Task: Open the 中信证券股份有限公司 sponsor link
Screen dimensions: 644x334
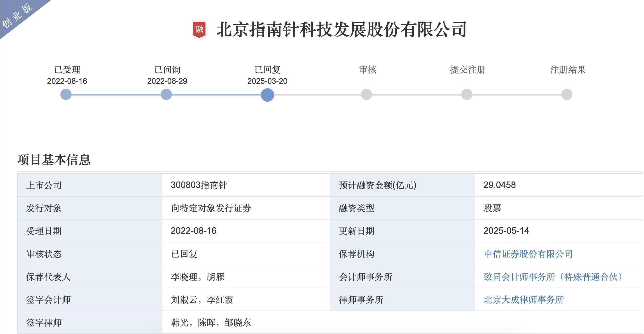Action: [x=528, y=254]
